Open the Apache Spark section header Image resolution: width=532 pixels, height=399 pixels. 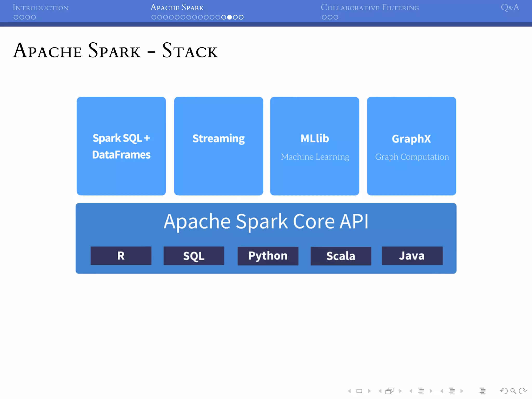177,8
